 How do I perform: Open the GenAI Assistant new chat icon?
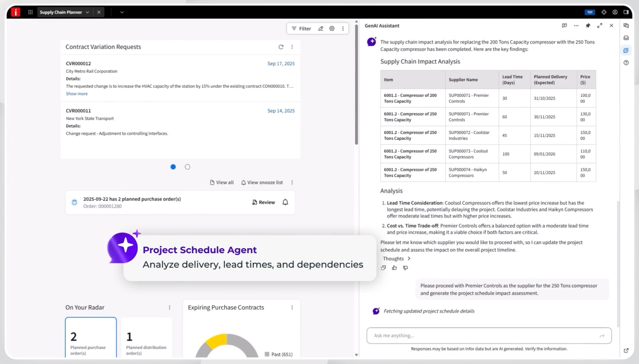click(x=564, y=26)
